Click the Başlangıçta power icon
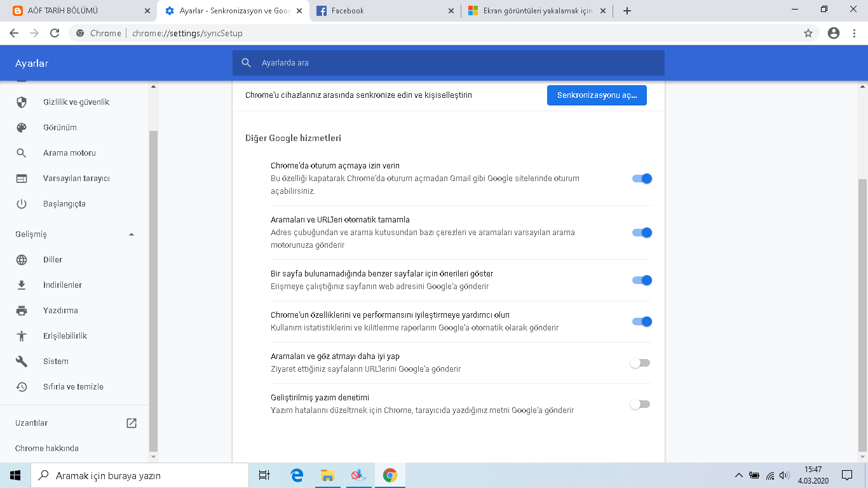This screenshot has height=488, width=868. (22, 204)
